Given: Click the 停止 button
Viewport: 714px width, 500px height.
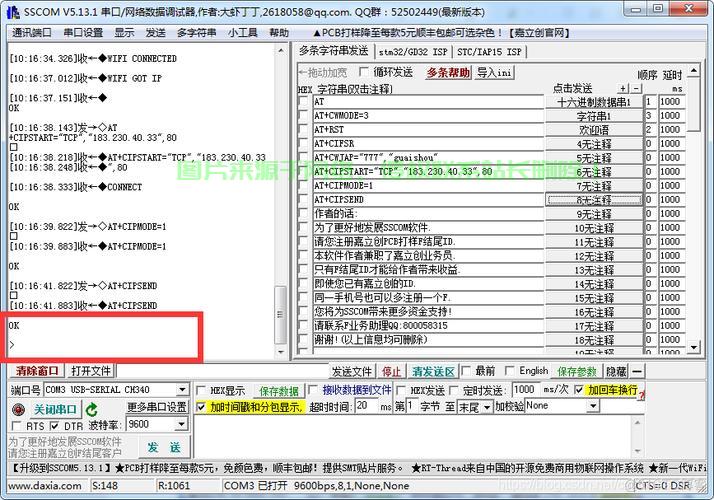Looking at the screenshot, I should coord(391,372).
